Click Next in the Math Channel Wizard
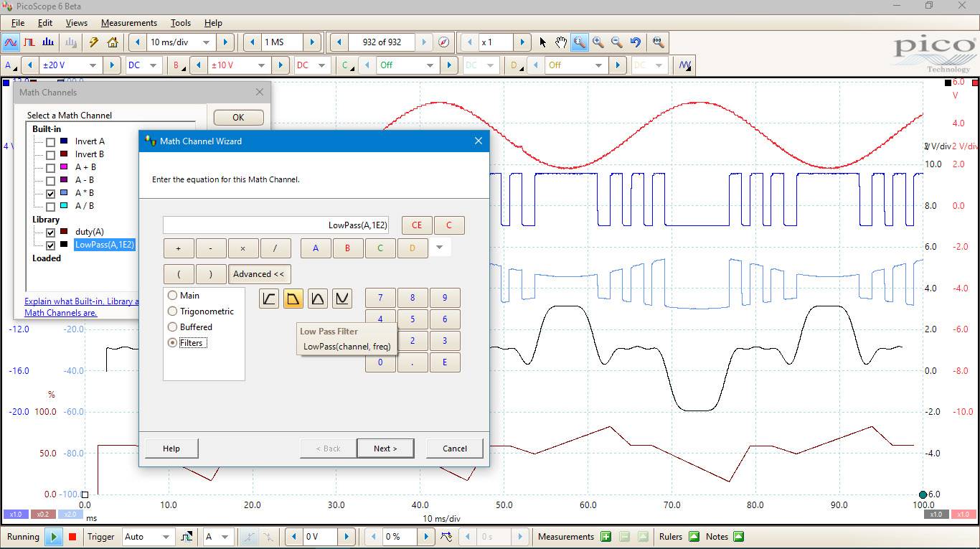Image resolution: width=980 pixels, height=549 pixels. coord(385,448)
